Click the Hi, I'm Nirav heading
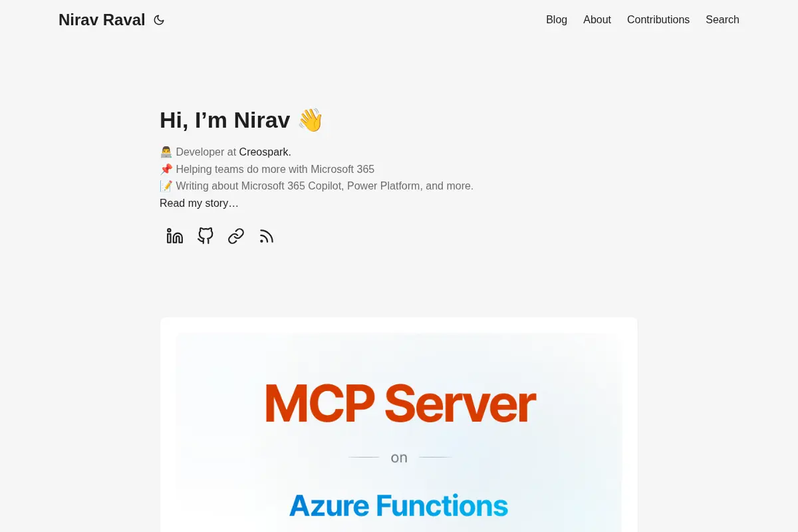Screen dimensions: 798x532 click(x=241, y=120)
